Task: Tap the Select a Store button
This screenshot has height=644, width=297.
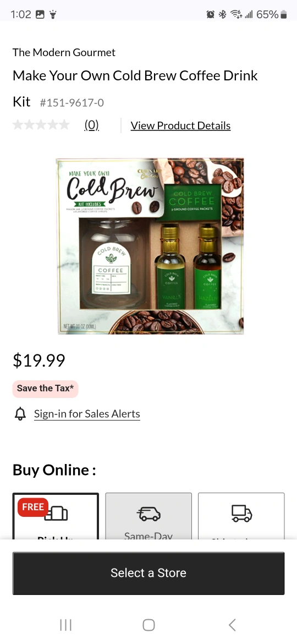Action: [x=148, y=573]
